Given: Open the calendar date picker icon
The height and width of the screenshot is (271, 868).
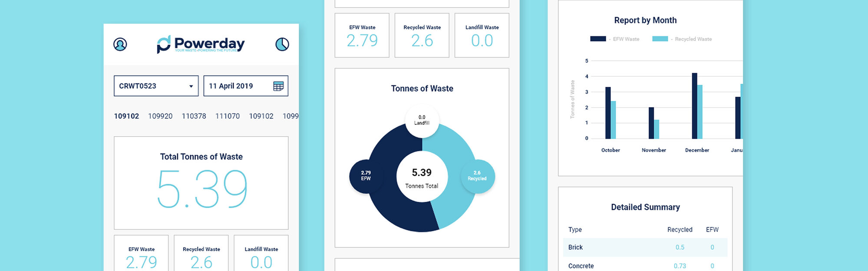Looking at the screenshot, I should 278,86.
